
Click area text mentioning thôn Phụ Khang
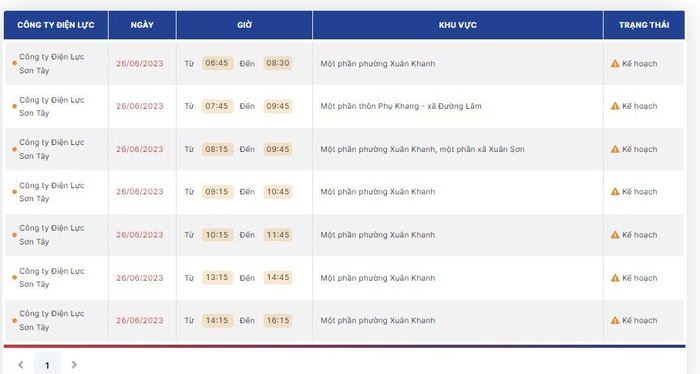[401, 106]
